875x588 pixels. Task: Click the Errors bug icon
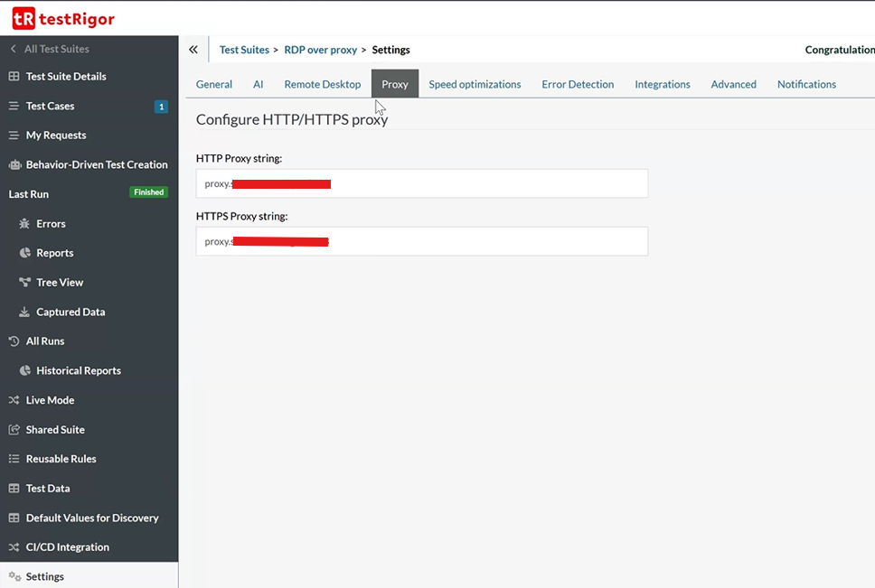[x=24, y=223]
